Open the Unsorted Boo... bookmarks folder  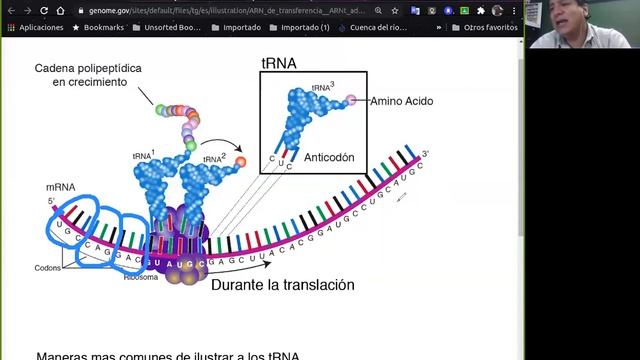tap(167, 27)
